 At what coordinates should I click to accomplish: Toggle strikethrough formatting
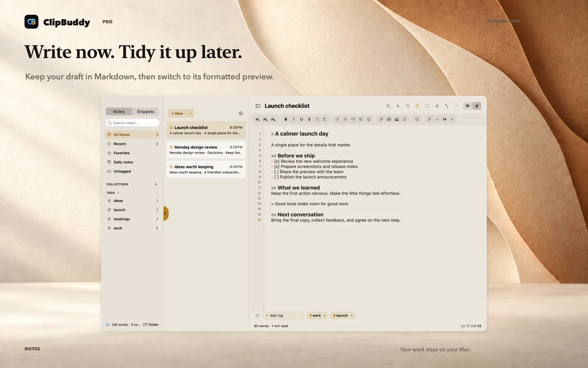[x=309, y=119]
